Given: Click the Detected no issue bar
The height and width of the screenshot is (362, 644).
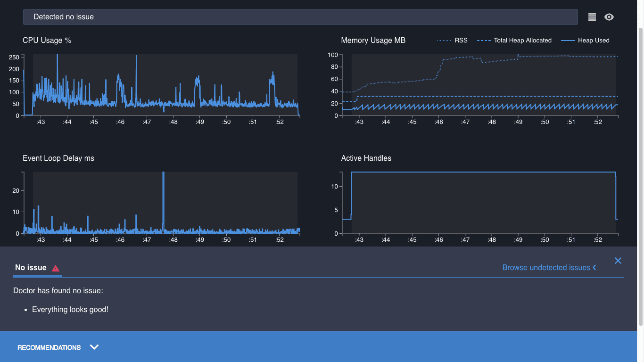Looking at the screenshot, I should pos(300,17).
